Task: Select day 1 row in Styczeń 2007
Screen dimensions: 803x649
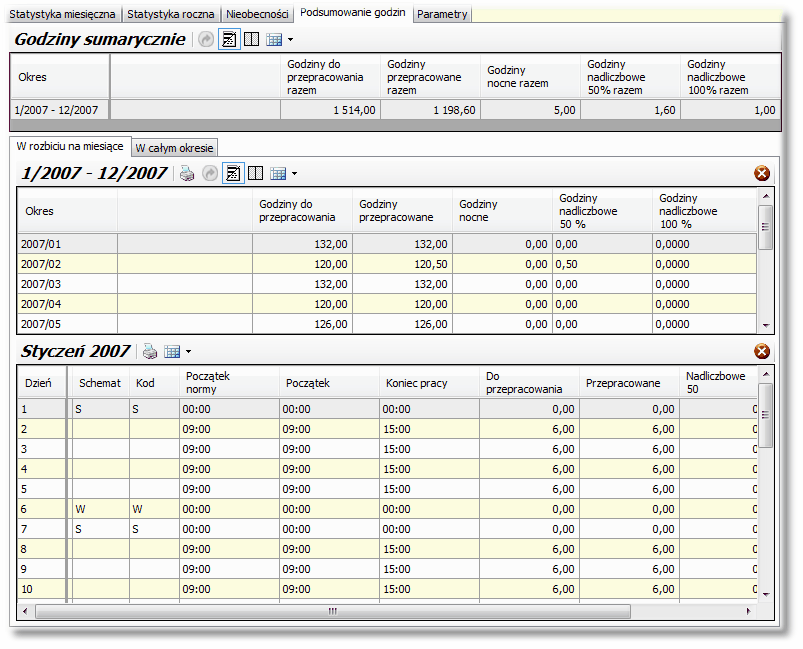Action: tap(387, 409)
